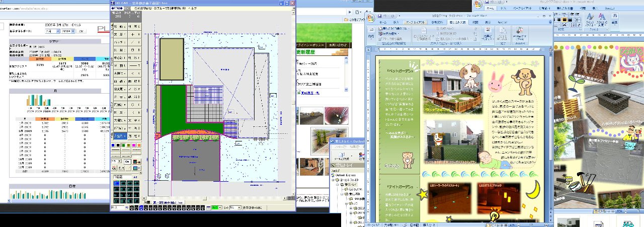
Task: Toggle layer 0 in CAD layer grid
Action: click(116, 183)
